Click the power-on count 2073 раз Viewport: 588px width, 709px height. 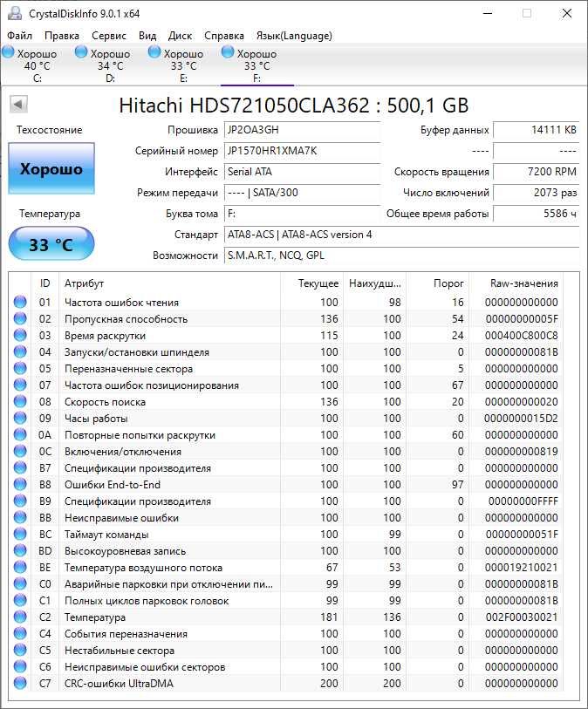coord(536,193)
